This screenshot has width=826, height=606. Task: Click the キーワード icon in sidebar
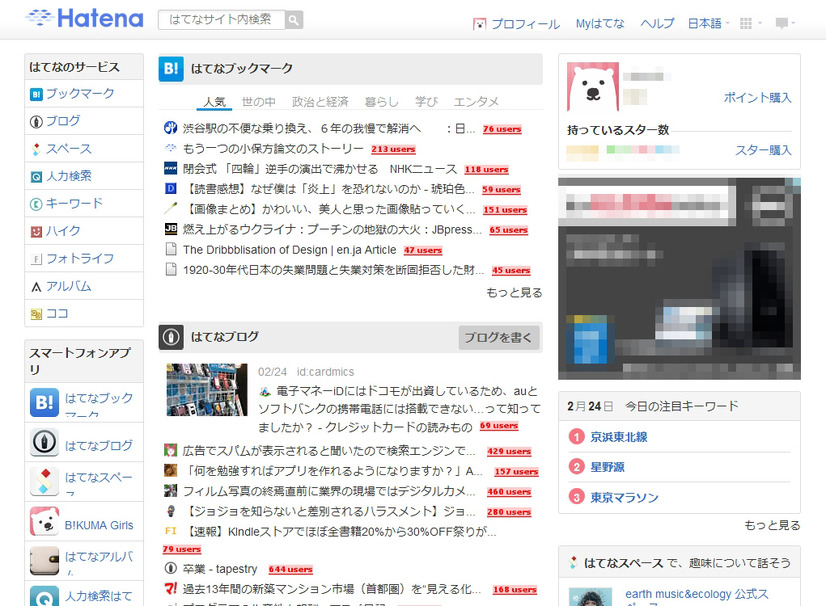click(36, 204)
